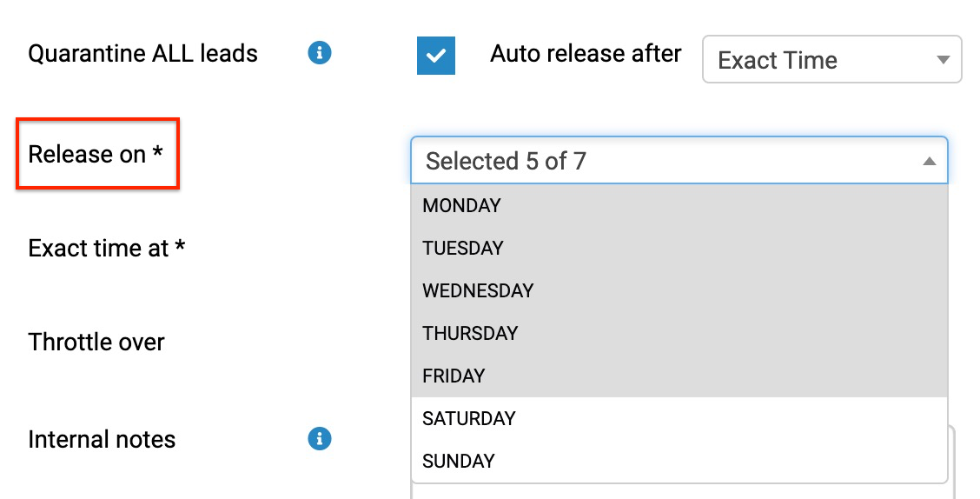The height and width of the screenshot is (499, 980).
Task: Click the Exact Time dropdown arrow
Action: 944,60
